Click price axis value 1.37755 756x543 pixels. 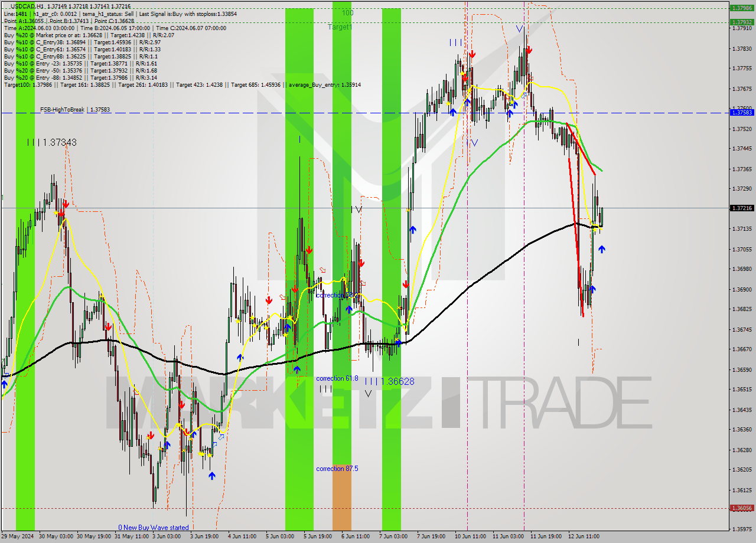pos(742,68)
